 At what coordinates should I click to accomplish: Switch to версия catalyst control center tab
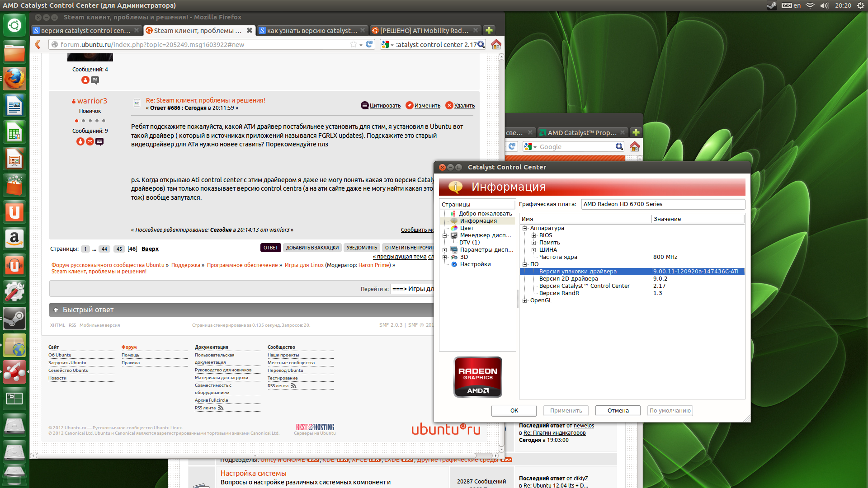coord(86,30)
